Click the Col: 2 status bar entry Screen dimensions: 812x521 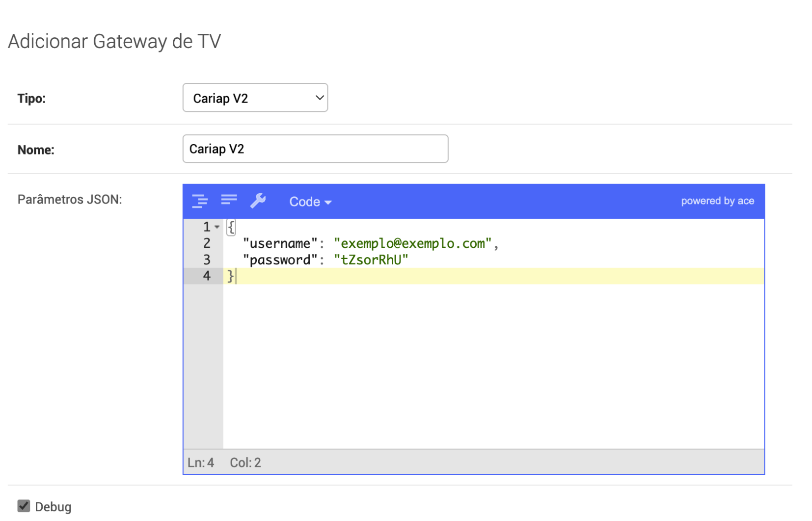[x=245, y=463]
